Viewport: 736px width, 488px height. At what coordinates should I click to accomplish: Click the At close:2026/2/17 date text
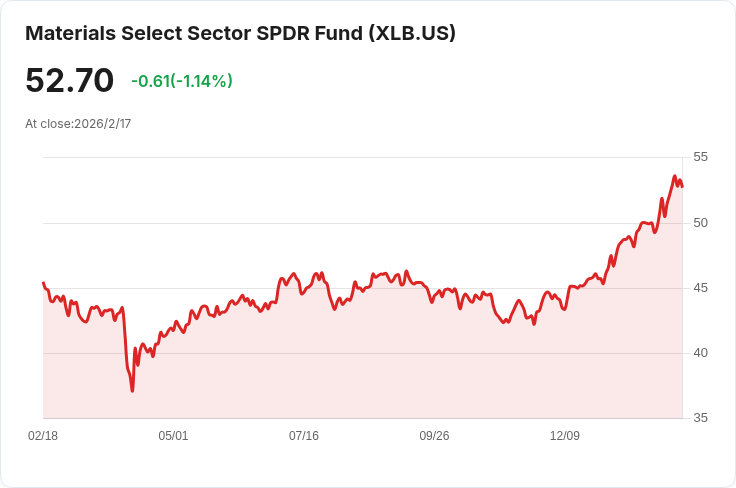(x=78, y=124)
